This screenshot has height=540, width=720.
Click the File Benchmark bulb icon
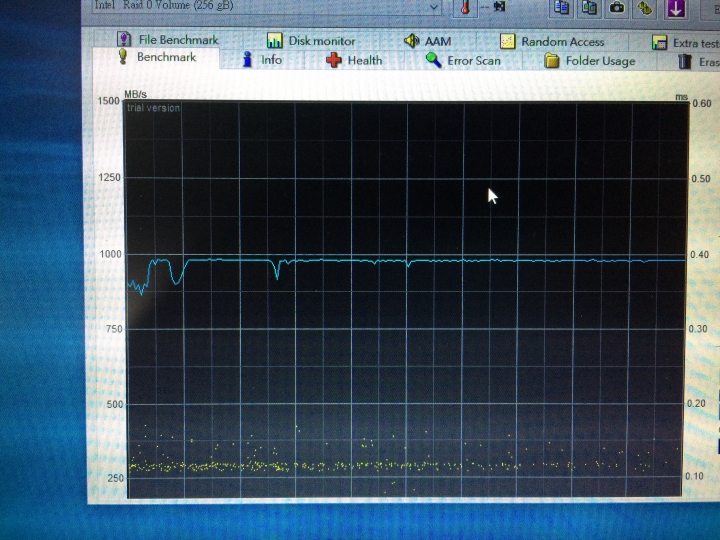pos(124,39)
